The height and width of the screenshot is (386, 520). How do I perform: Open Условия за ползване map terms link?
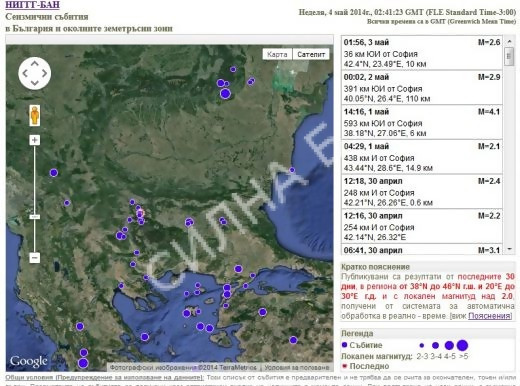[x=297, y=367]
